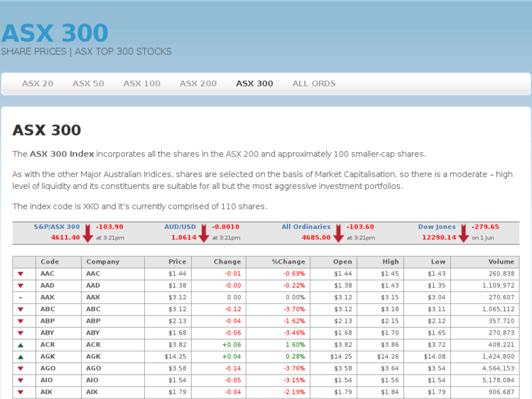Image resolution: width=532 pixels, height=399 pixels.
Task: Select the ASX 300 tab
Action: pyautogui.click(x=255, y=83)
